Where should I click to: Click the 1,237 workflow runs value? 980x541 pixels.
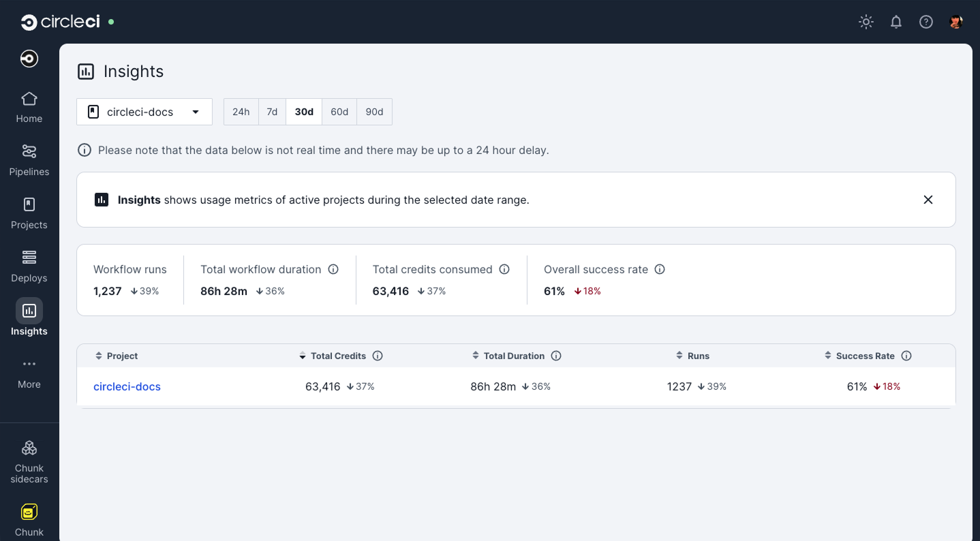coord(108,291)
